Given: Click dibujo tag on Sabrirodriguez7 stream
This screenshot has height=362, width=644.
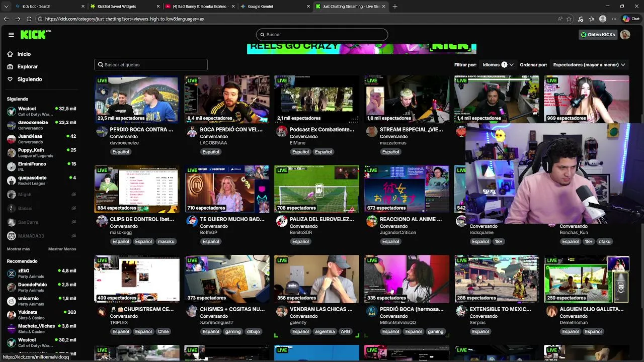Looking at the screenshot, I should click(x=253, y=332).
